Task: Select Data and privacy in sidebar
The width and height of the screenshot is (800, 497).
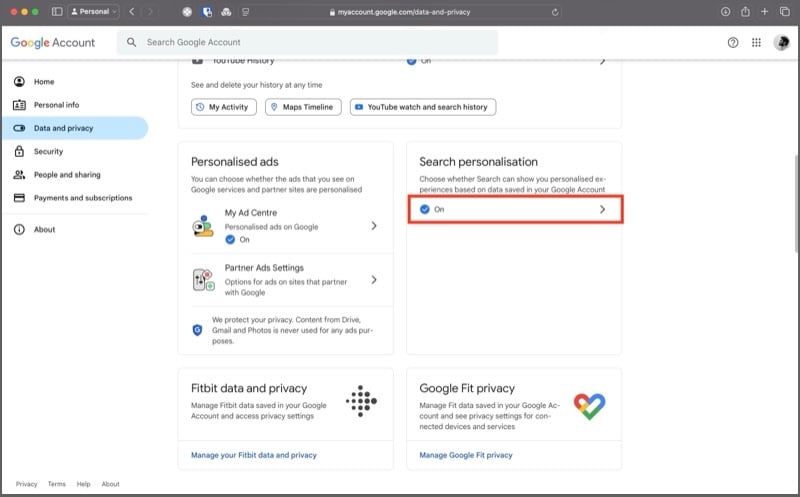Action: point(75,128)
